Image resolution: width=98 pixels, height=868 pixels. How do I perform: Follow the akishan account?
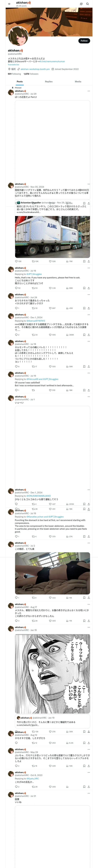[84, 41]
